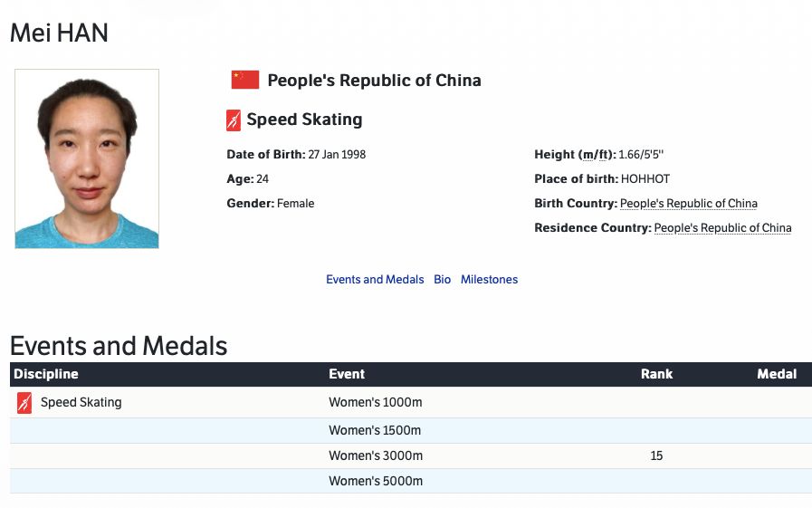Click the Mei HAN page title

pyautogui.click(x=59, y=34)
